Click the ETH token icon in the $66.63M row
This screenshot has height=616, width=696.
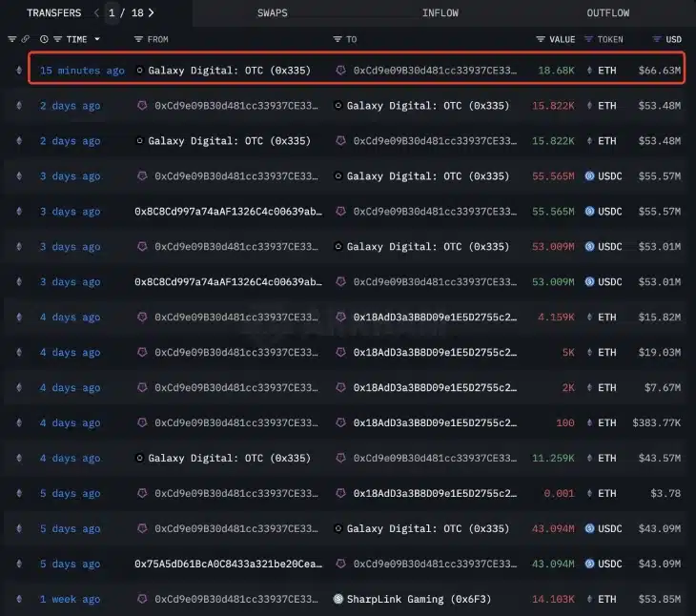coord(589,71)
